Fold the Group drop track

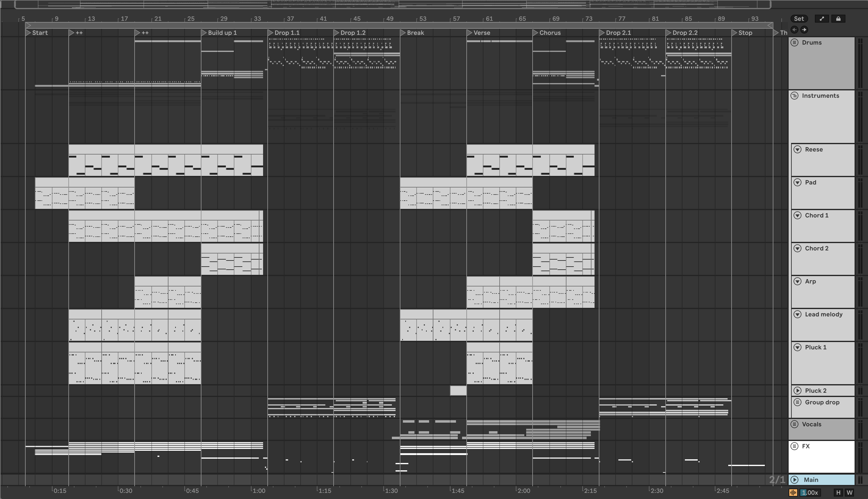click(x=797, y=402)
